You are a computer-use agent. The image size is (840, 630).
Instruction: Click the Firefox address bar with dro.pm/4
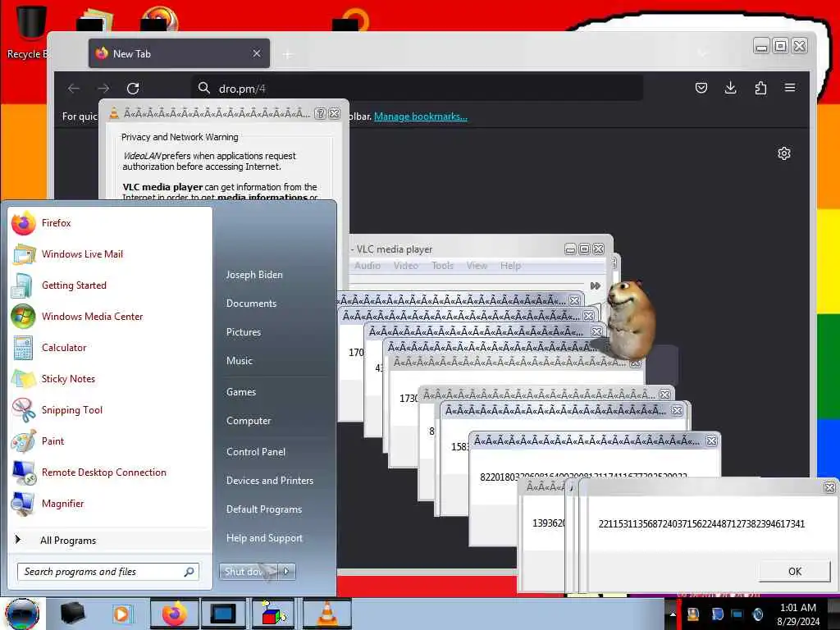click(x=417, y=89)
